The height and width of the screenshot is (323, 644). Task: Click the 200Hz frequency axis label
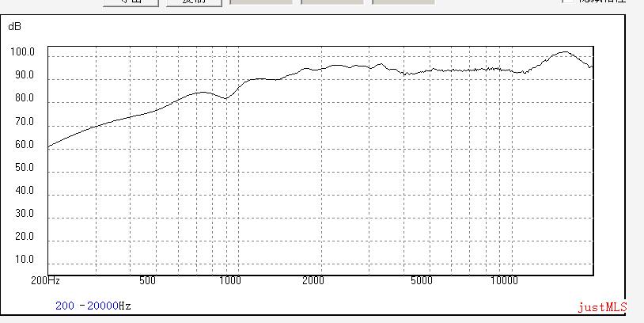46,281
